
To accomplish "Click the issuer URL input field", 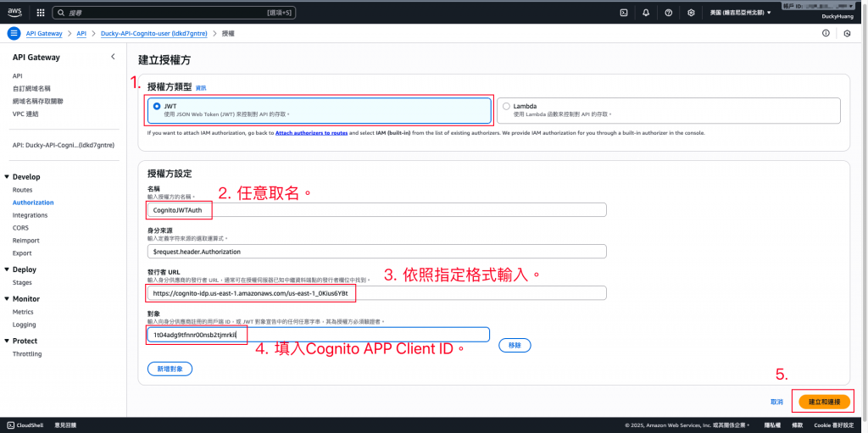I will coord(377,293).
